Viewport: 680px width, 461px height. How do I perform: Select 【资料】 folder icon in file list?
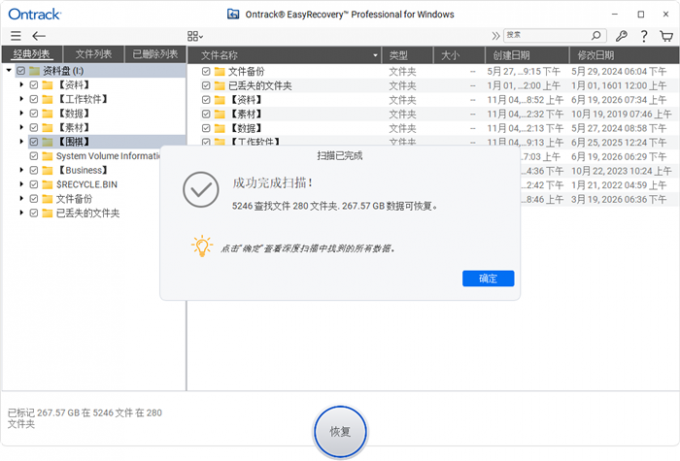point(220,100)
